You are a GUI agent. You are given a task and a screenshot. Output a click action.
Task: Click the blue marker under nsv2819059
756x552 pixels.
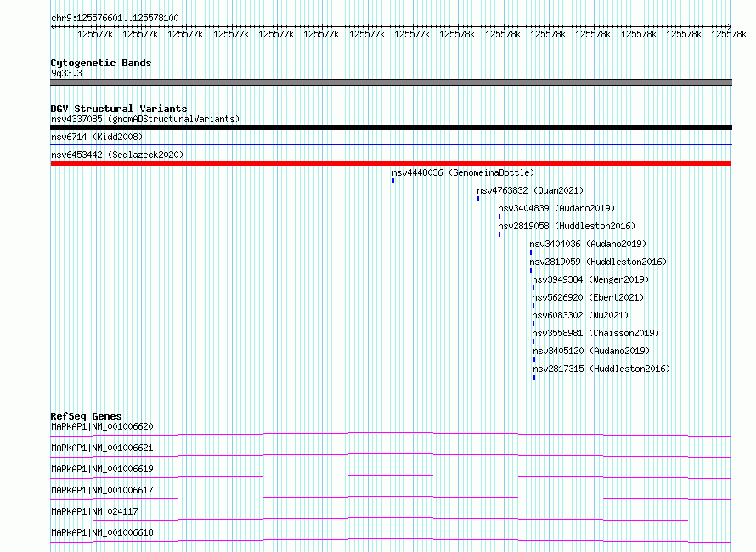[x=531, y=270]
